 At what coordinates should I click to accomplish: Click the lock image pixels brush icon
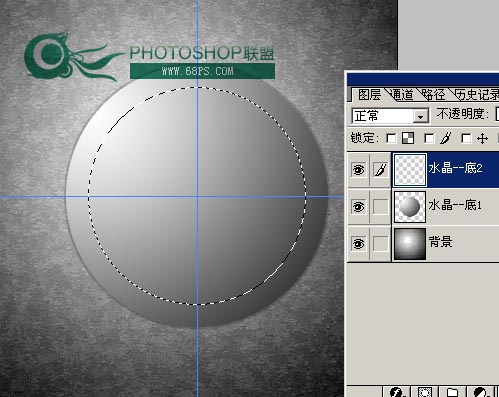446,138
